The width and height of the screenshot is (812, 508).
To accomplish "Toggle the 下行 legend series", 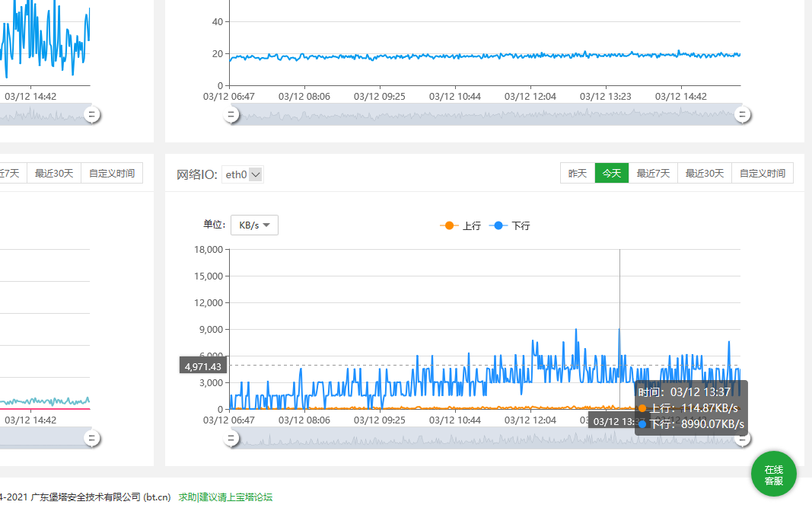I will (x=510, y=225).
